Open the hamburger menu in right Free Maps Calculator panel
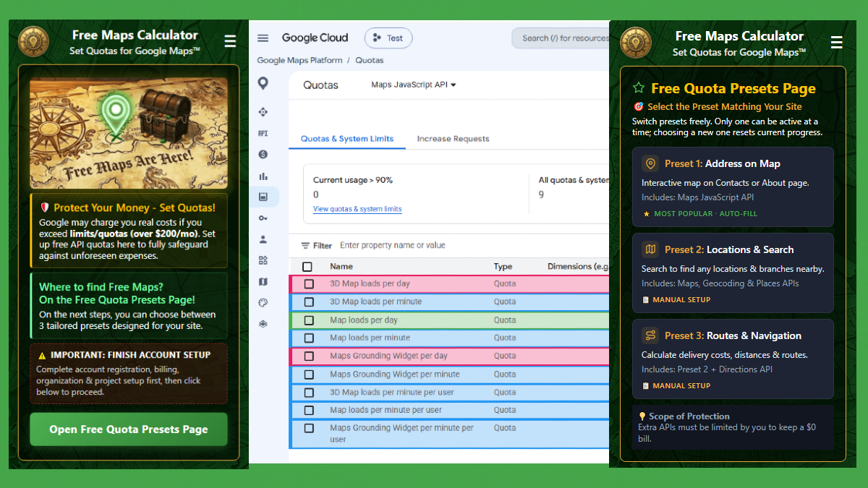This screenshot has width=868, height=488. (x=836, y=42)
